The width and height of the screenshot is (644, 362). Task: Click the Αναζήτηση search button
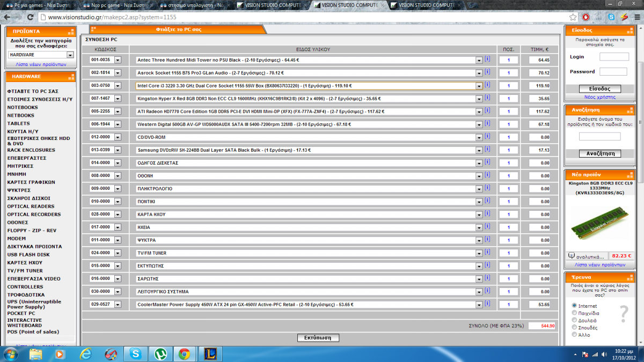tap(600, 153)
